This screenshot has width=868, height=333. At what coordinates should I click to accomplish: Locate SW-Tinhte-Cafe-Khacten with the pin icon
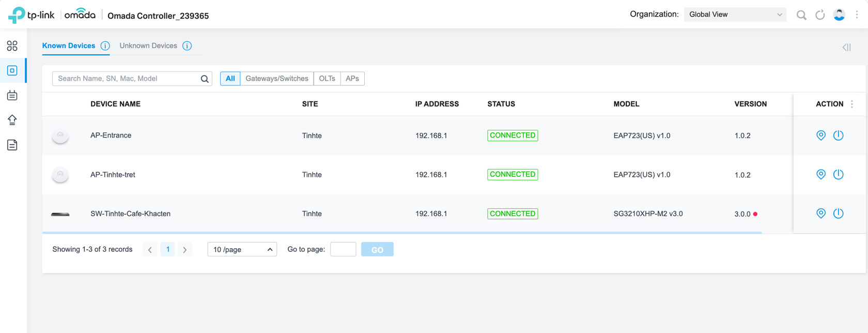[821, 213]
